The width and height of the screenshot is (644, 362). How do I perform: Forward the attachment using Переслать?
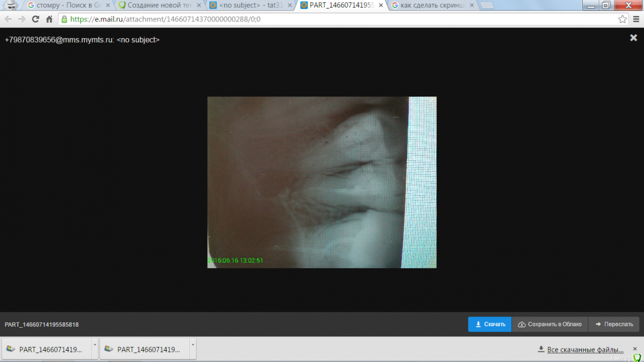pos(614,324)
